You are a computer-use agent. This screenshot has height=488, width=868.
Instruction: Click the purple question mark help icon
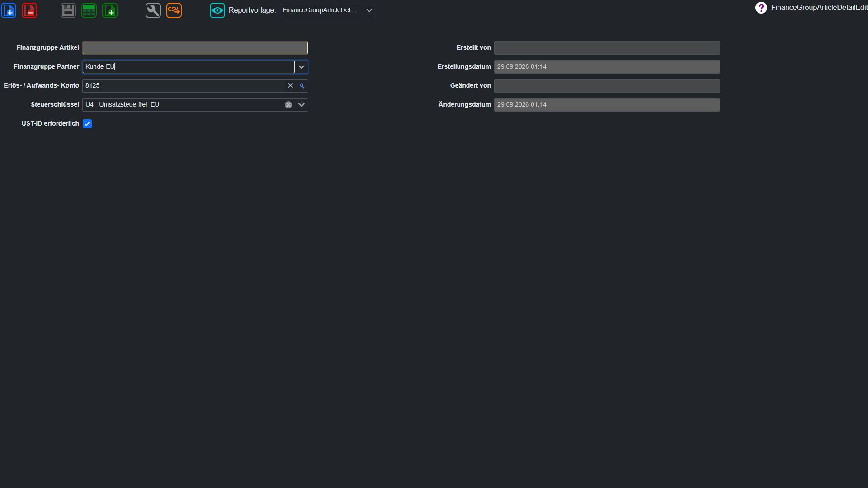point(761,8)
